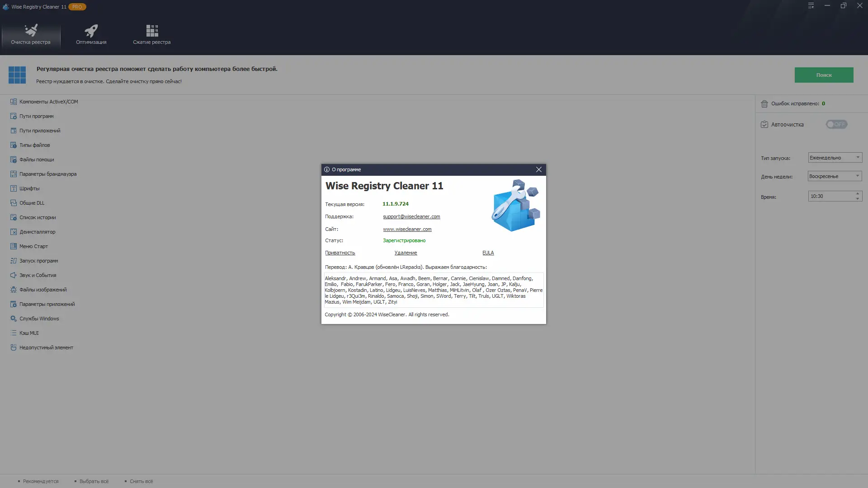868x488 pixels.
Task: Open the EULA link in the about dialog
Action: 488,253
